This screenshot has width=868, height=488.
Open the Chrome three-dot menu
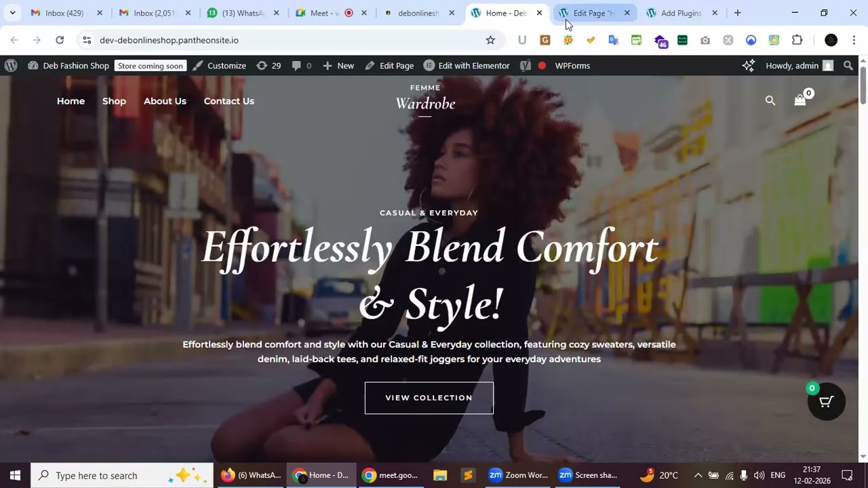point(854,40)
